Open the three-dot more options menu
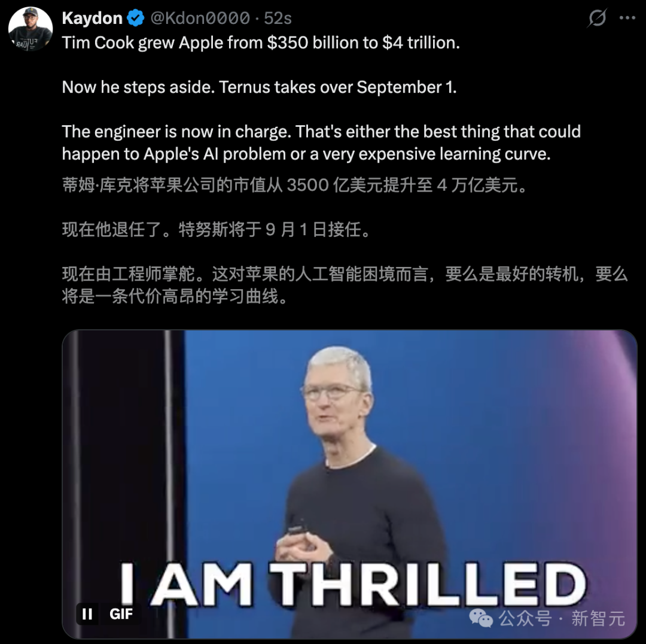The image size is (646, 644). 627,18
